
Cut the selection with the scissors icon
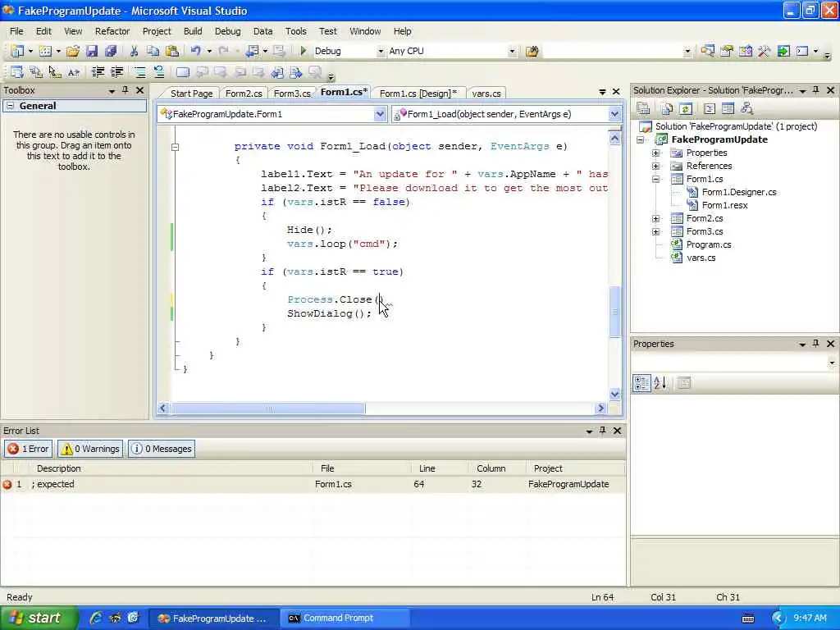coord(134,51)
